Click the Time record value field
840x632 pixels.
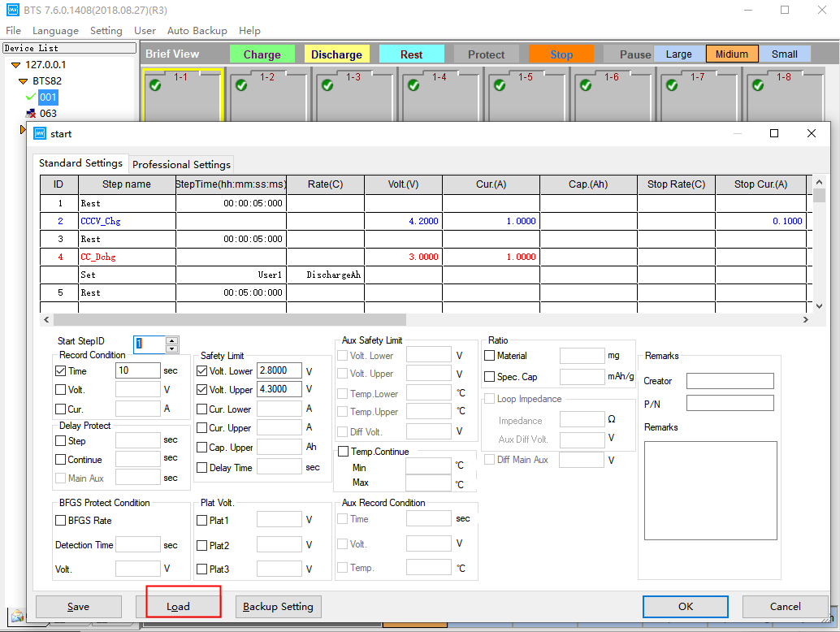(137, 370)
